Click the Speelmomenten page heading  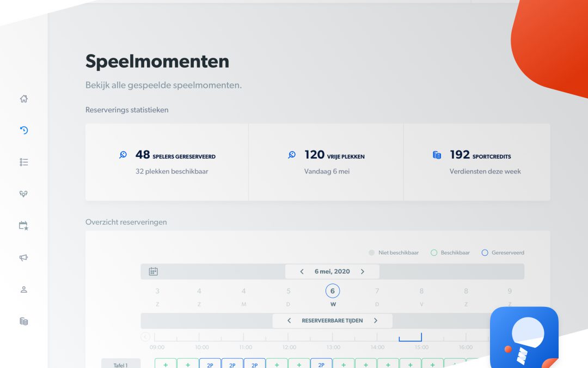coord(157,62)
